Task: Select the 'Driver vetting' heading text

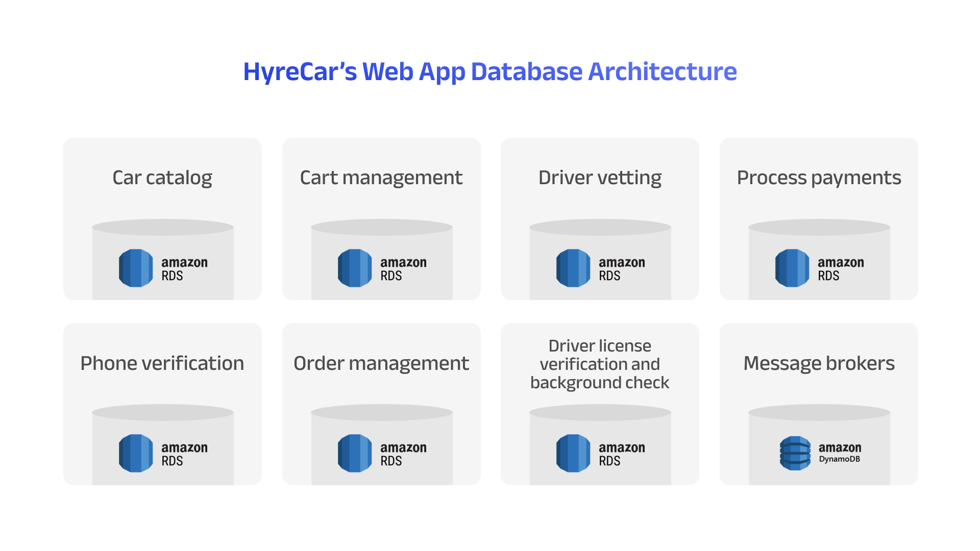Action: coord(600,178)
